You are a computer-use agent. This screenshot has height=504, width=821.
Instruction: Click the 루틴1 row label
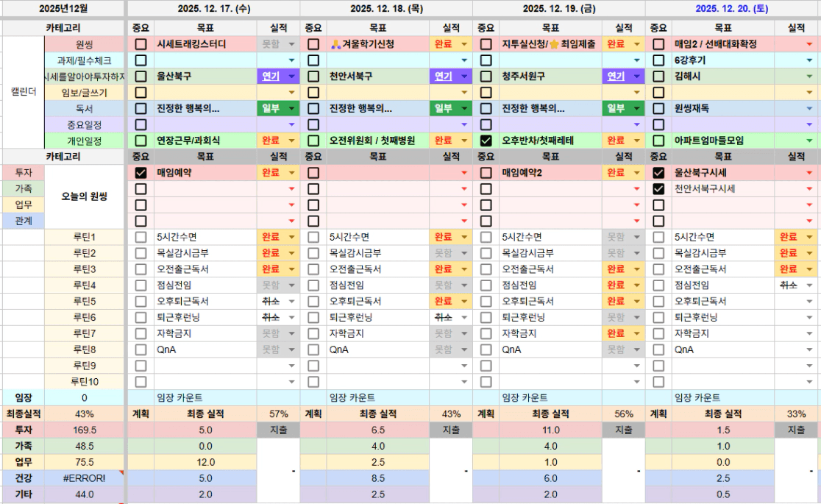(85, 237)
